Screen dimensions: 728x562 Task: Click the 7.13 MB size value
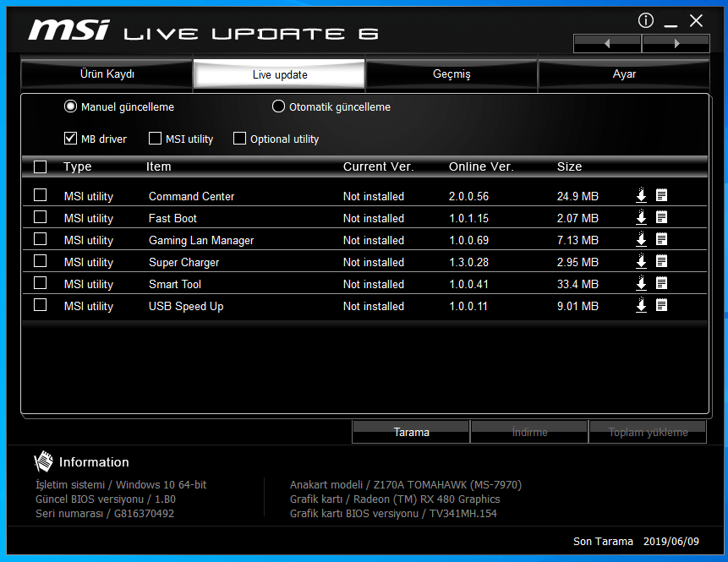coord(577,240)
